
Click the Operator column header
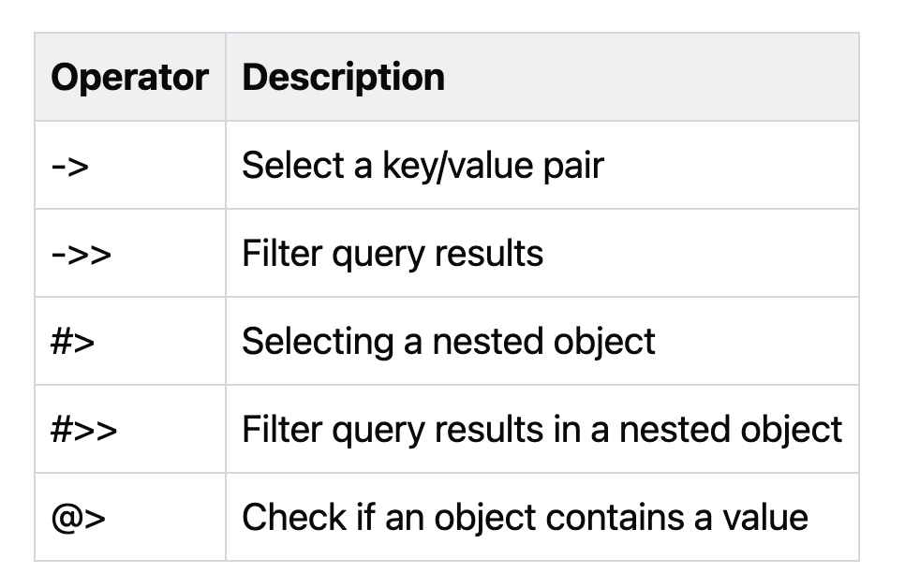(129, 78)
